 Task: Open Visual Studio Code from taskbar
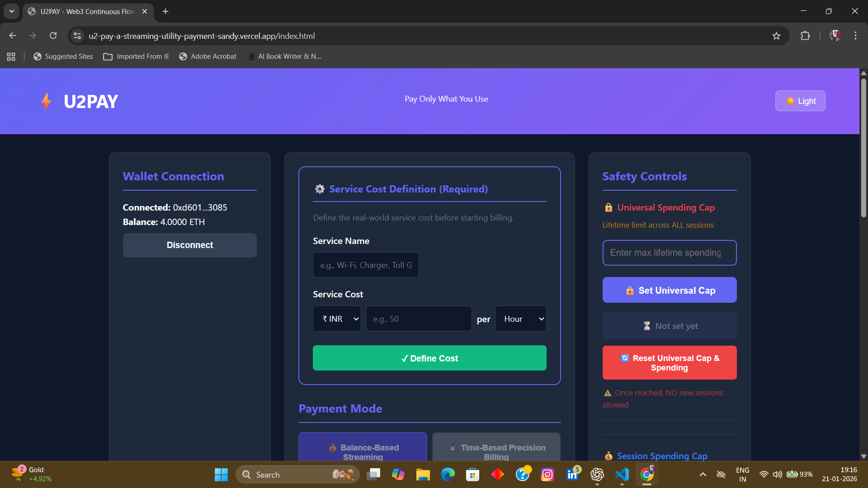pos(622,474)
